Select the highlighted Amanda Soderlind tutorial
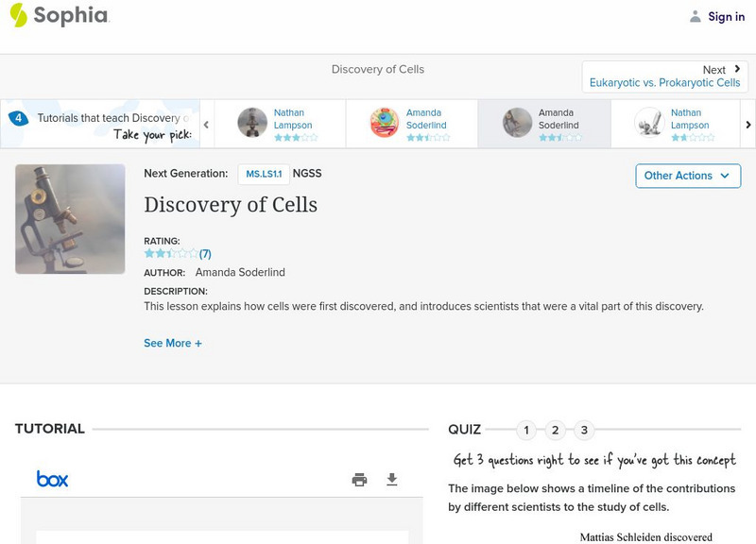756x544 pixels. (543, 124)
